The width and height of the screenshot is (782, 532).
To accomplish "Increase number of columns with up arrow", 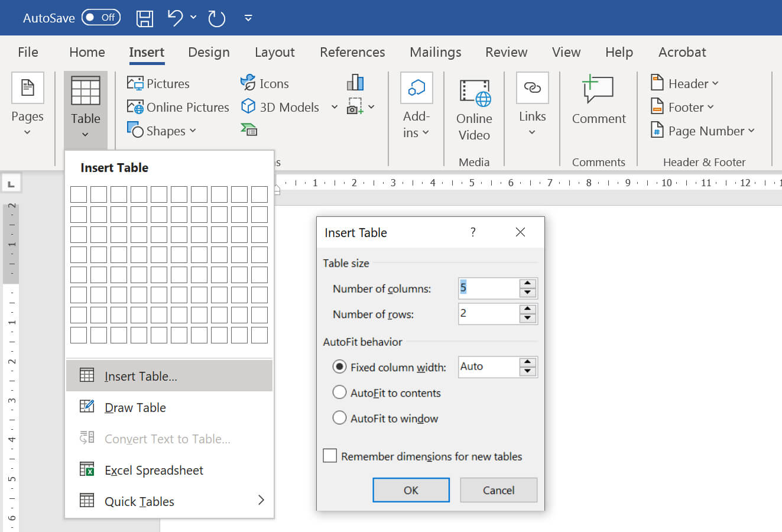I will (x=528, y=283).
